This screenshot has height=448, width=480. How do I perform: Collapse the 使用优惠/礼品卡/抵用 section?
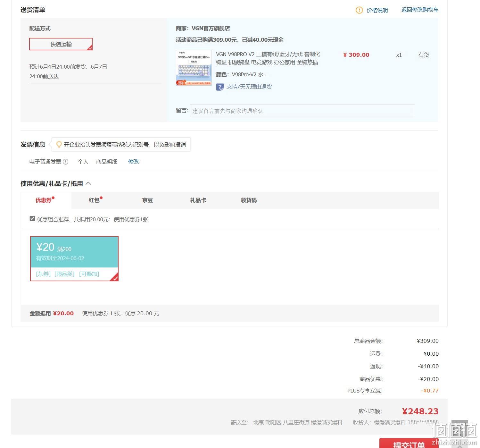pos(88,183)
